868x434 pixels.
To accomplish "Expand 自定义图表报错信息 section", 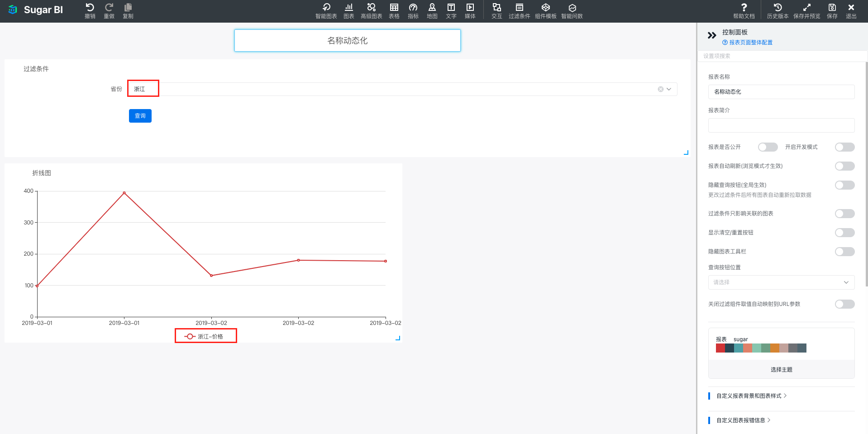I will [x=743, y=420].
